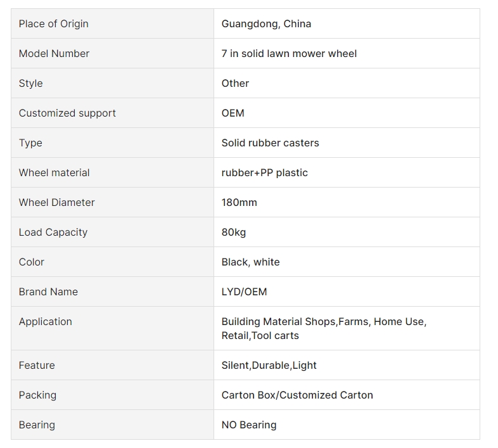
Task: Select the '80kg' value
Action: [233, 233]
